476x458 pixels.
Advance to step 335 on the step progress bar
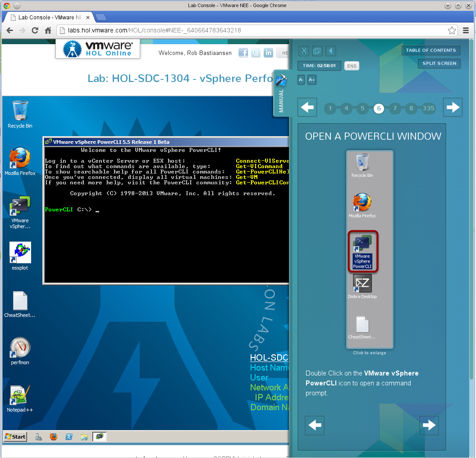point(428,108)
